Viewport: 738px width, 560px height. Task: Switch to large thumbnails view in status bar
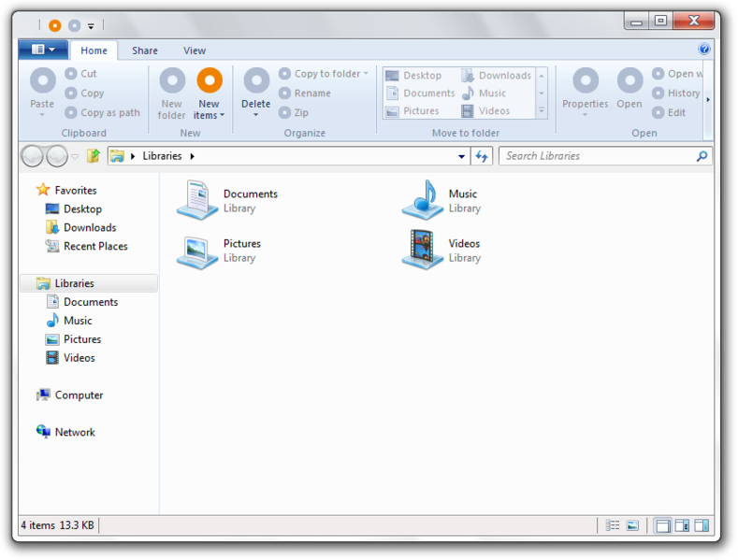click(x=632, y=526)
